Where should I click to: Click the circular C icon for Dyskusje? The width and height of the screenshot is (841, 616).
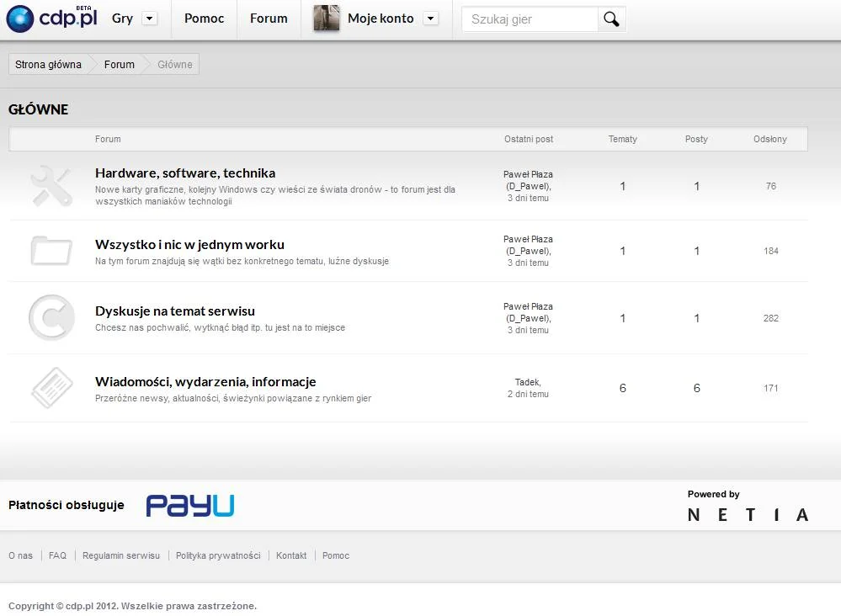click(51, 317)
